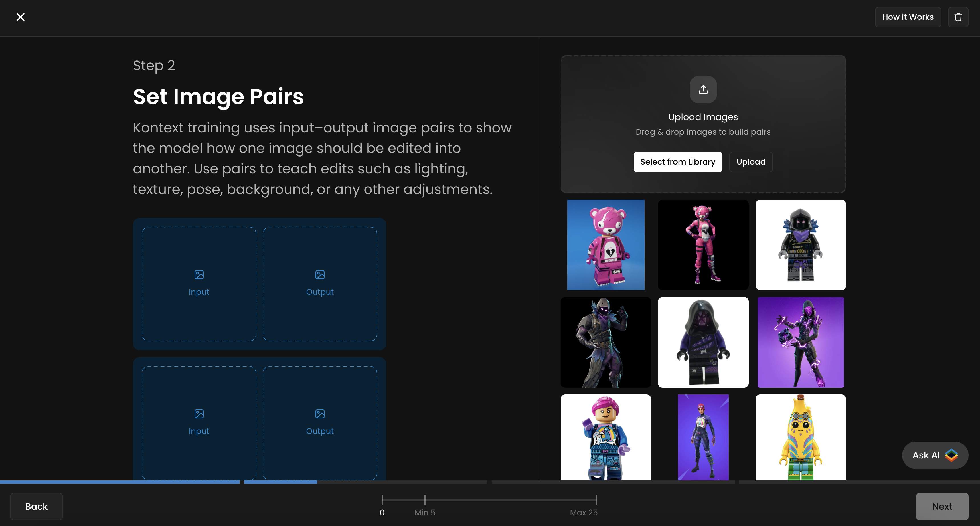The height and width of the screenshot is (526, 980).
Task: Click the Min 5 slider marker
Action: click(425, 500)
